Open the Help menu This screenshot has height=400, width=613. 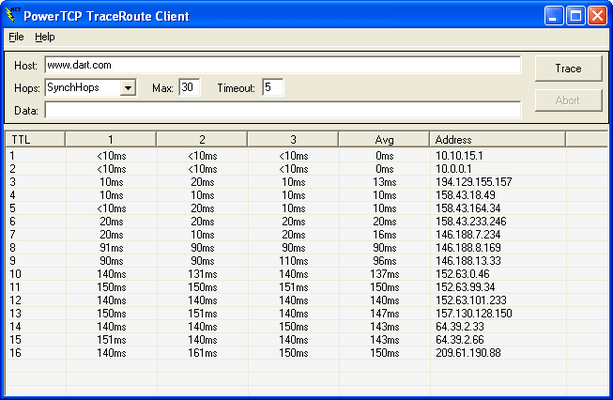click(45, 37)
